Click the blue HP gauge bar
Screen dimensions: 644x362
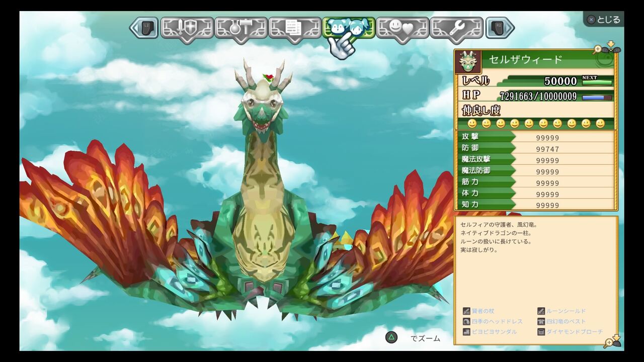(x=597, y=98)
